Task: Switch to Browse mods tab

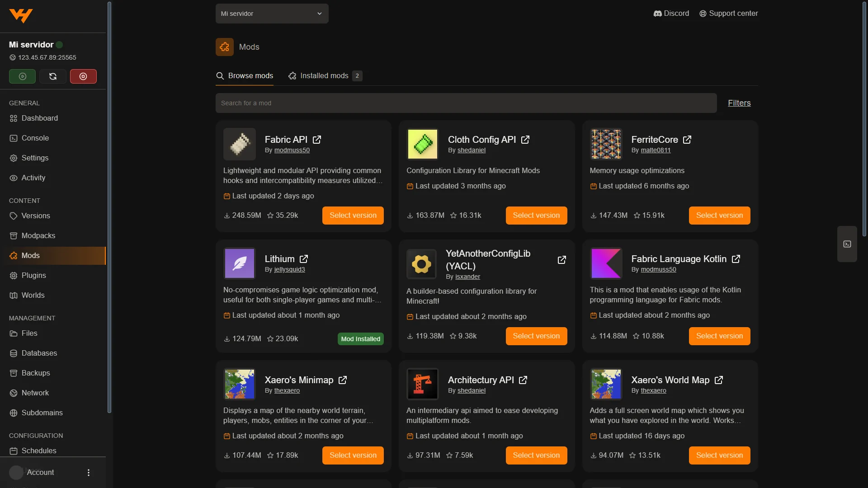Action: (x=245, y=76)
